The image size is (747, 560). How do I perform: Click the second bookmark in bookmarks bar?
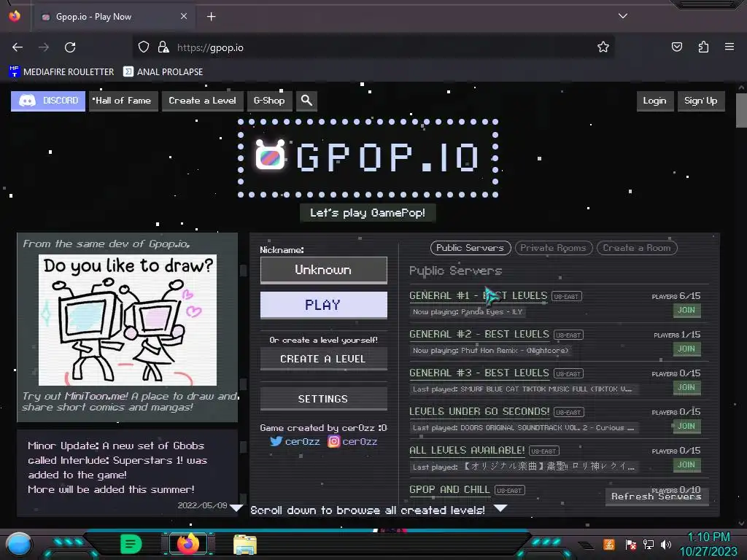(163, 72)
